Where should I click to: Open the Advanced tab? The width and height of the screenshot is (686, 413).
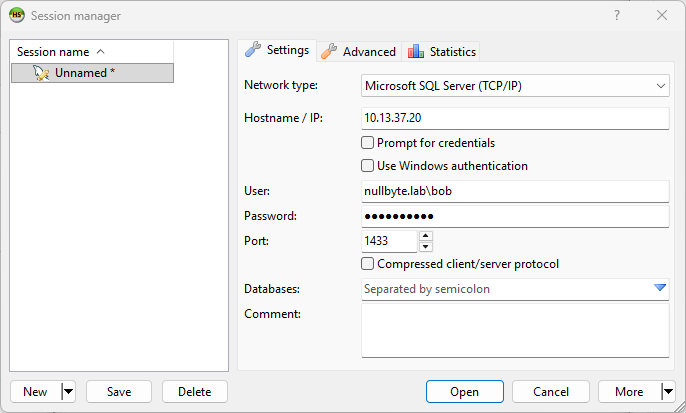pos(358,52)
